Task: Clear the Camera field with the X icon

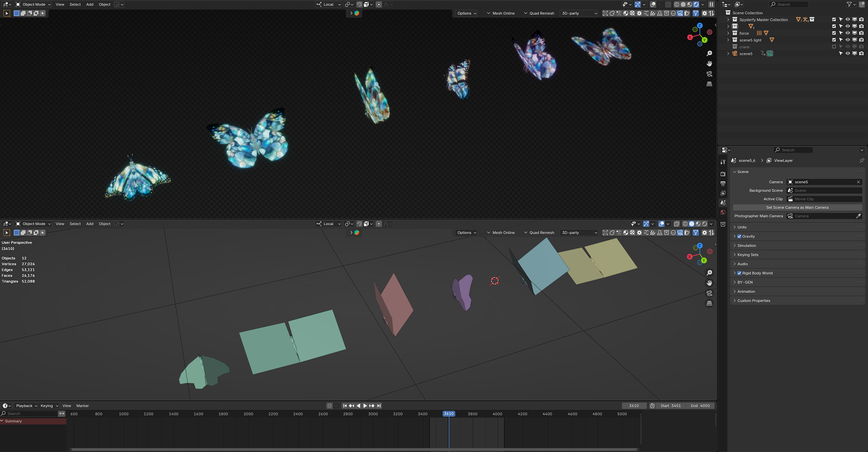Action: click(x=859, y=182)
